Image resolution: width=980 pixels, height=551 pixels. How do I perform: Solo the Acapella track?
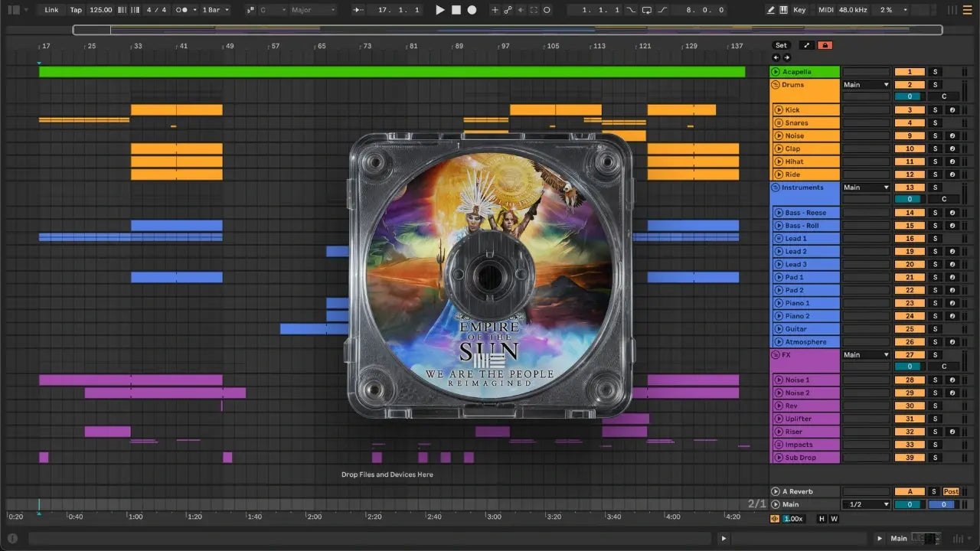coord(935,72)
